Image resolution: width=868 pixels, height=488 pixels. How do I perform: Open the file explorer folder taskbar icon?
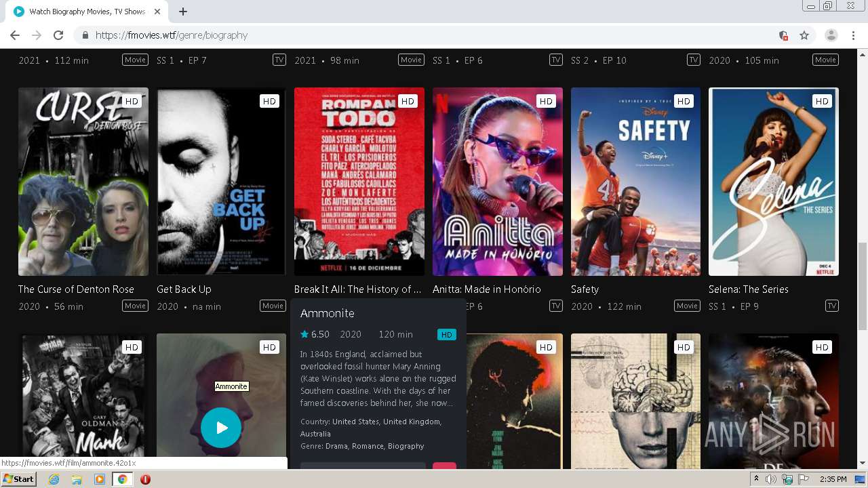point(77,479)
